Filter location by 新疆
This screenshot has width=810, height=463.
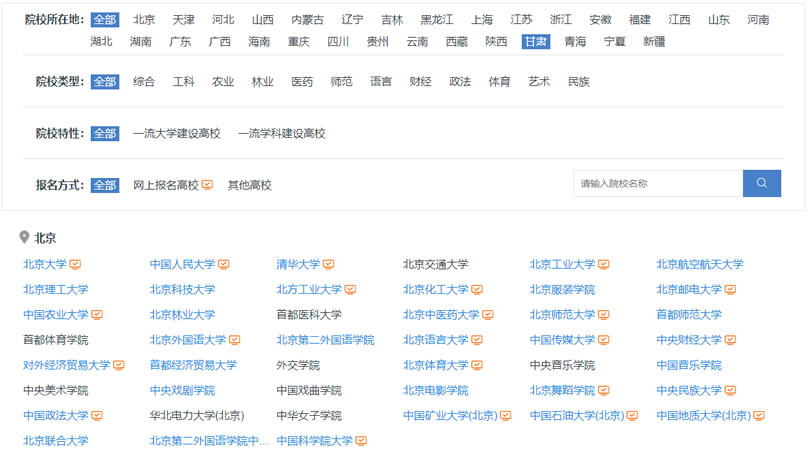[654, 41]
